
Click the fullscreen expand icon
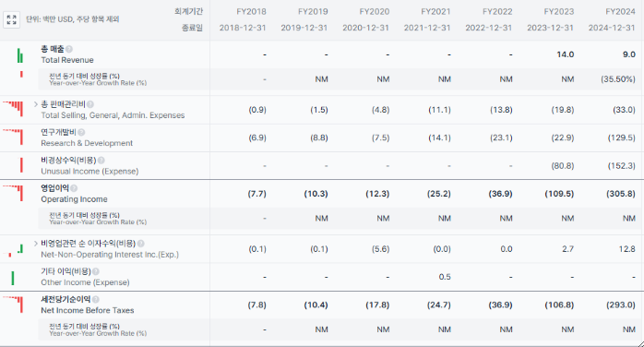(11, 19)
